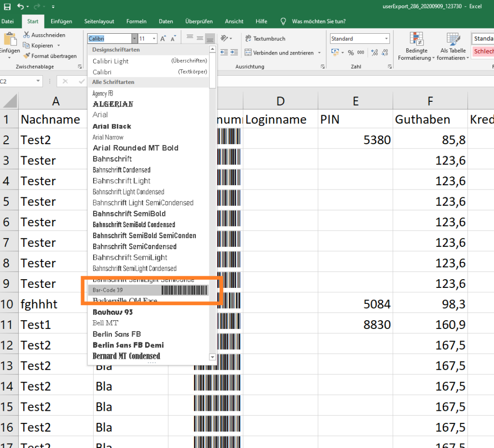Toggle bottom vertical alignment
494x448 pixels.
coord(210,39)
